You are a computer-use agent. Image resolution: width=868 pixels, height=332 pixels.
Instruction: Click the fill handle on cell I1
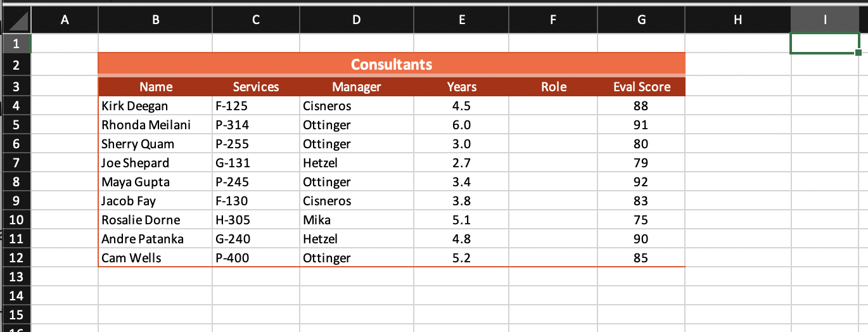(858, 53)
